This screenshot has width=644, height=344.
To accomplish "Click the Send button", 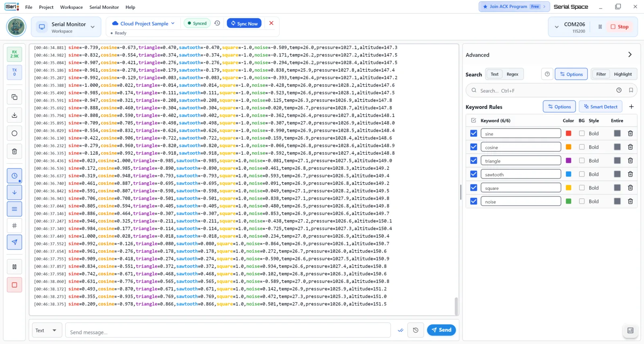I will click(x=442, y=330).
